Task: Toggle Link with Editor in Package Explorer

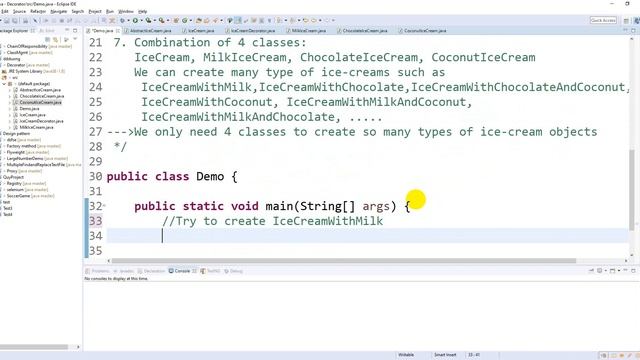Action: pyautogui.click(x=56, y=40)
